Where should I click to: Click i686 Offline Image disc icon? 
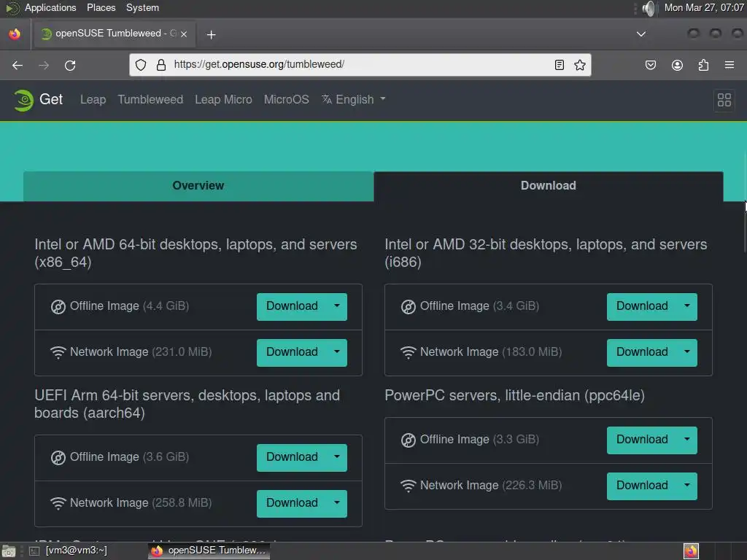pyautogui.click(x=409, y=307)
